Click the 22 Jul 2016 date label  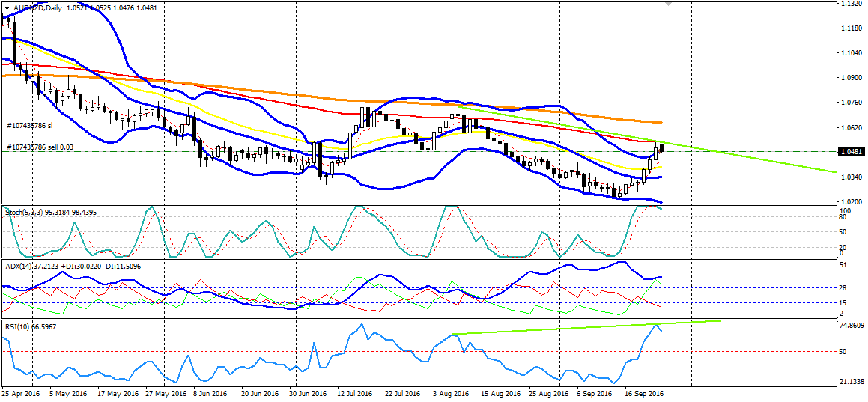(402, 394)
